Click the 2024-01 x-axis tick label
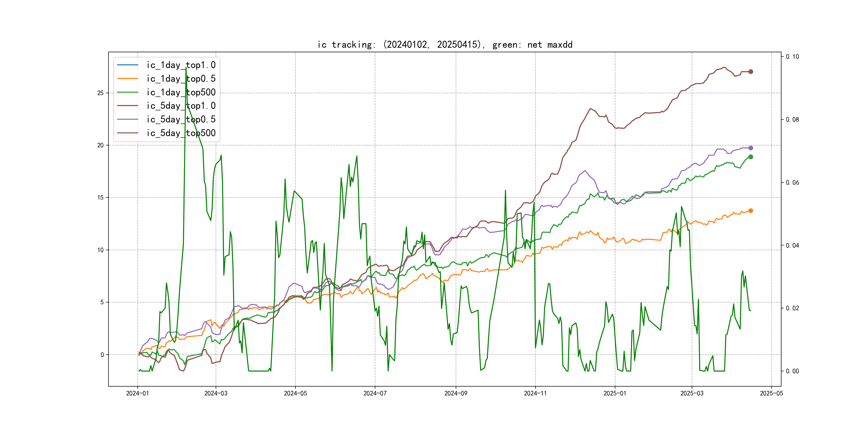 tap(137, 393)
